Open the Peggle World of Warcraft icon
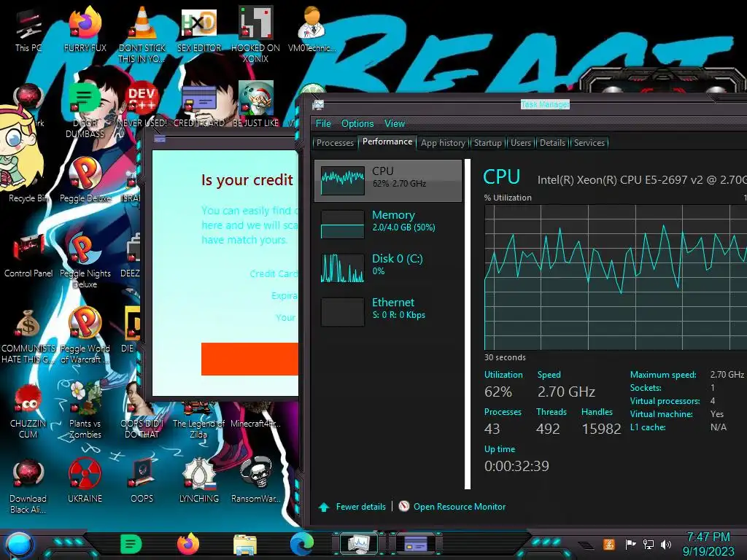 tap(85, 335)
